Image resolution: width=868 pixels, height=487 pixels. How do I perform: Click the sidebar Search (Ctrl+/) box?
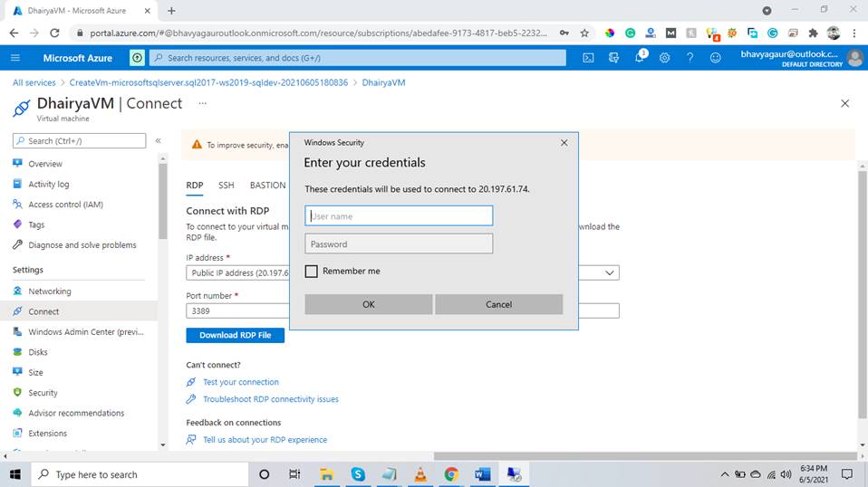(79, 141)
